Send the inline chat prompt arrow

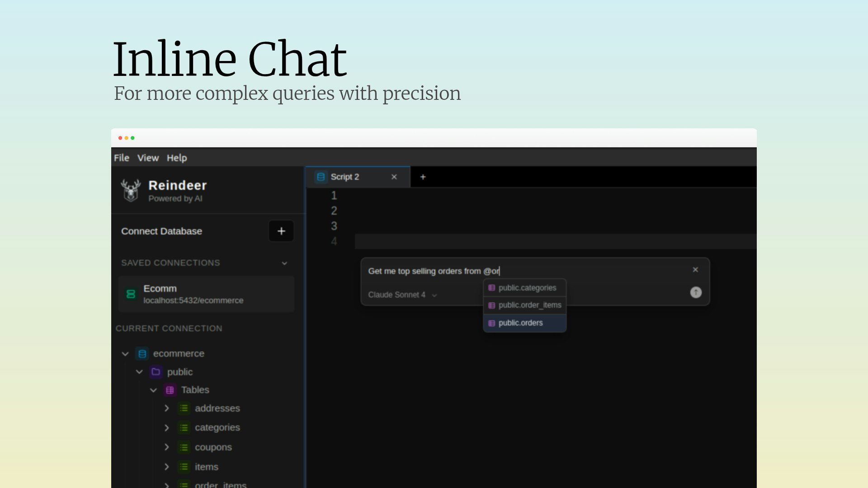tap(696, 293)
